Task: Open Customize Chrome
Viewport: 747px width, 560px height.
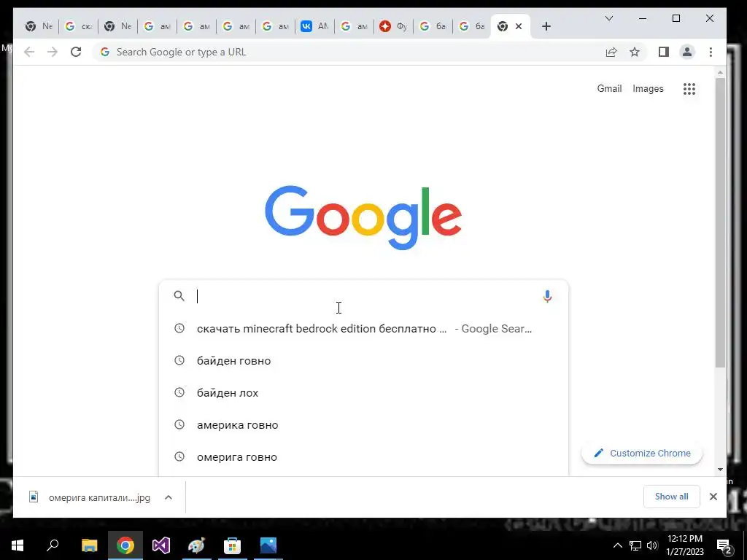Action: pyautogui.click(x=642, y=454)
